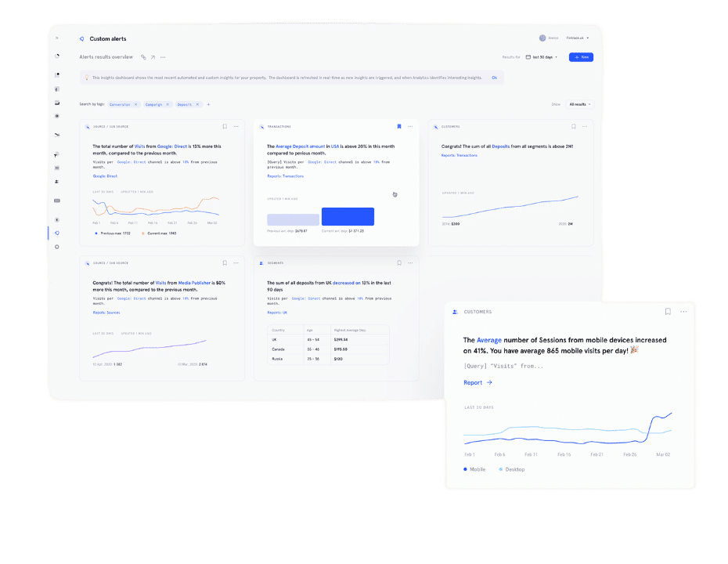Open the Reports: Transactions link in the Deposits card

coord(460,155)
